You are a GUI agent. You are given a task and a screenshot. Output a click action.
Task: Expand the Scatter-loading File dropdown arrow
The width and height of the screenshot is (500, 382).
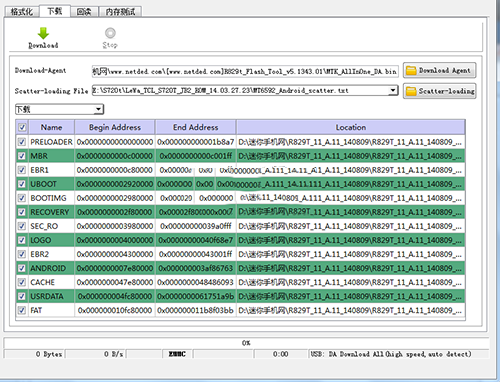point(393,90)
